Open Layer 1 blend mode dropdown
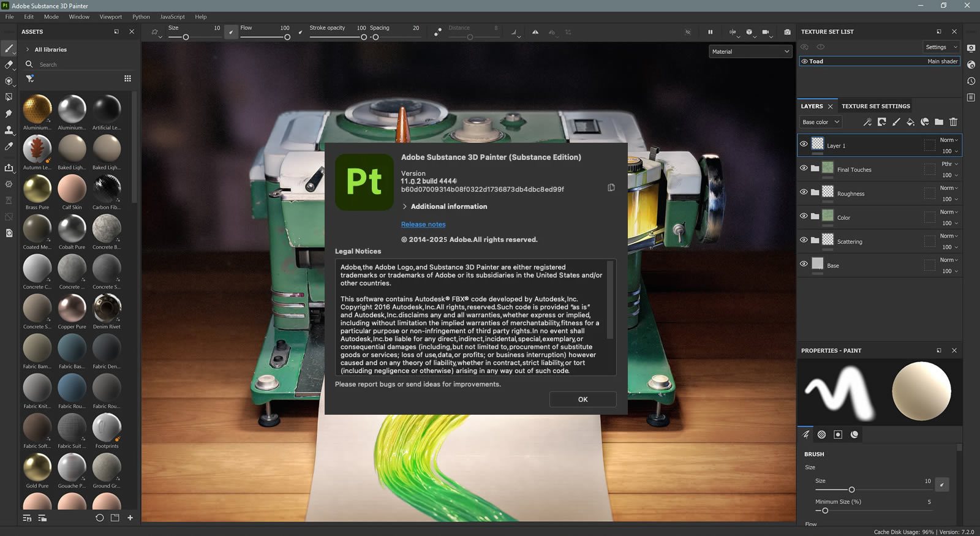This screenshot has width=980, height=536. [949, 140]
